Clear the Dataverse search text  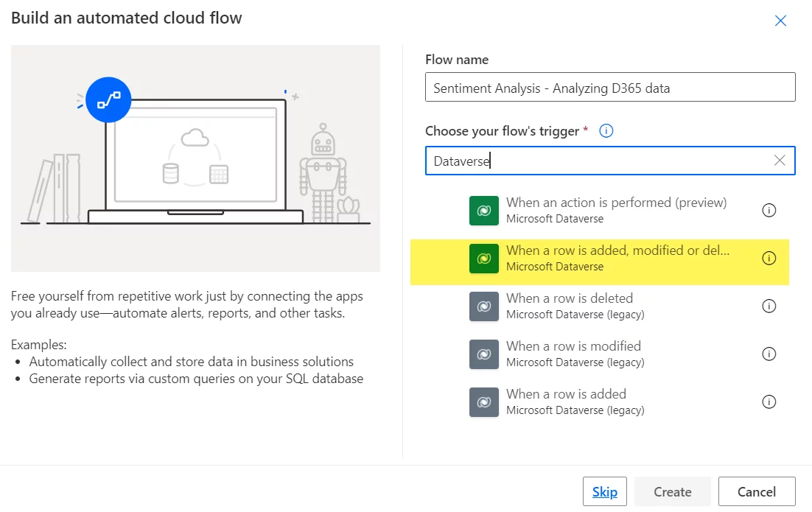tap(780, 161)
